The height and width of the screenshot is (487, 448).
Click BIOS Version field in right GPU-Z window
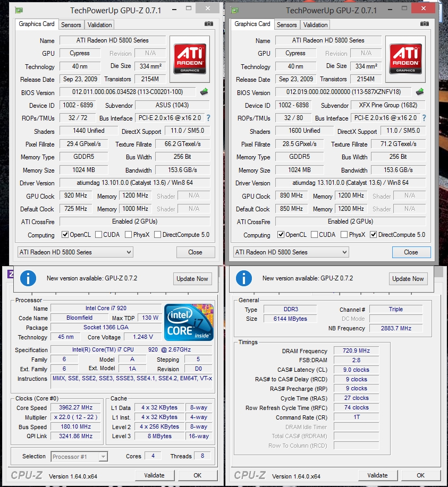point(343,92)
